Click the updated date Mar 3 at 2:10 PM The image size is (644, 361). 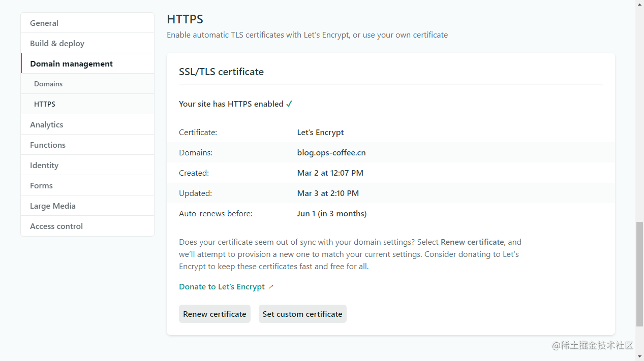(328, 193)
